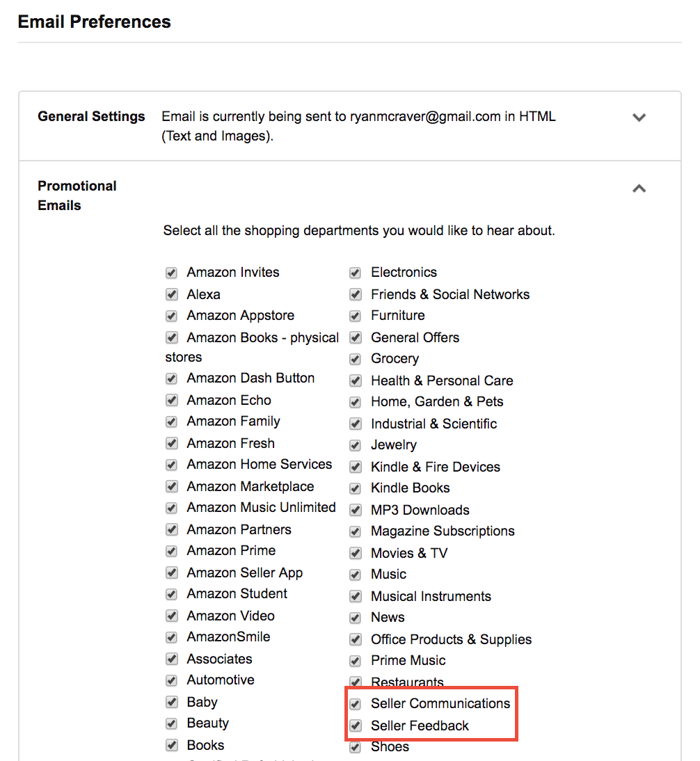Image resolution: width=700 pixels, height=761 pixels.
Task: Uncheck the Seller Feedback checkbox
Action: 356,726
